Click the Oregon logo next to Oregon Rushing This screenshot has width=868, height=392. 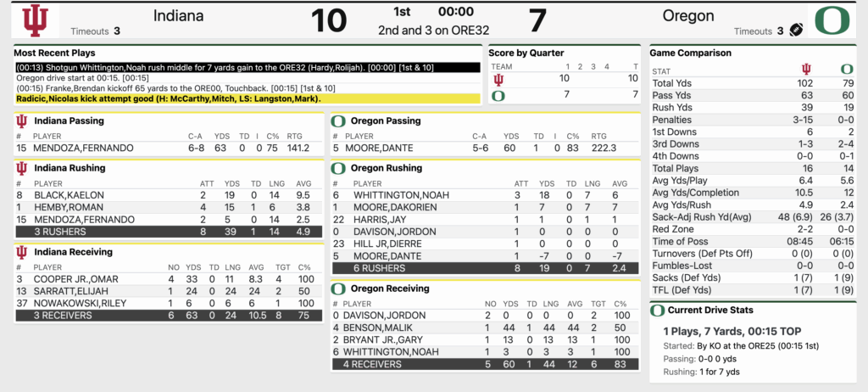tap(339, 168)
